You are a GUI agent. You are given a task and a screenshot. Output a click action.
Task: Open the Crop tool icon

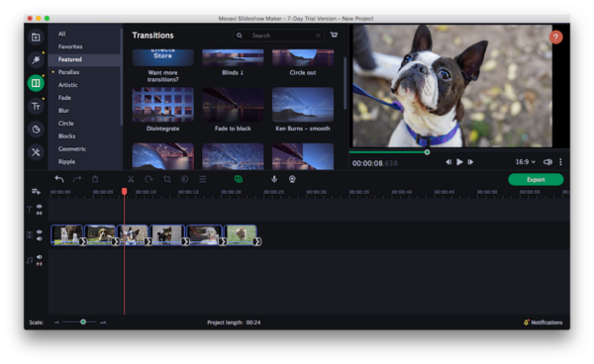167,179
